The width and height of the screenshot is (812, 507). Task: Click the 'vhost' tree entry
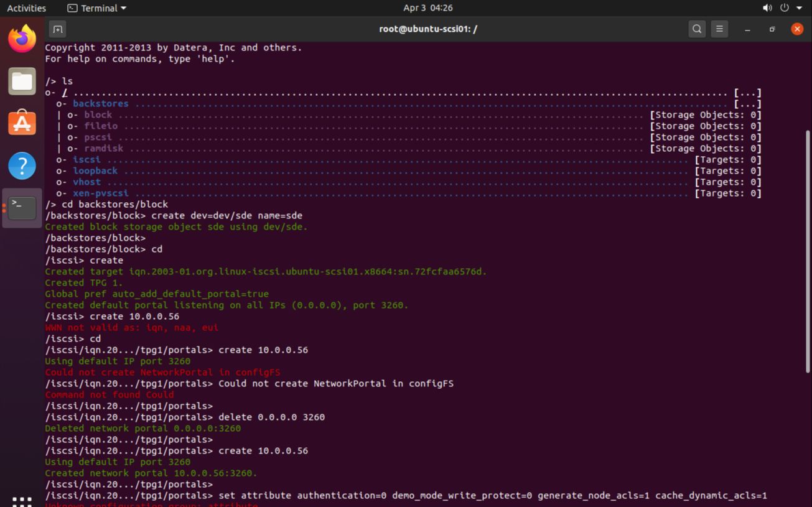click(86, 182)
